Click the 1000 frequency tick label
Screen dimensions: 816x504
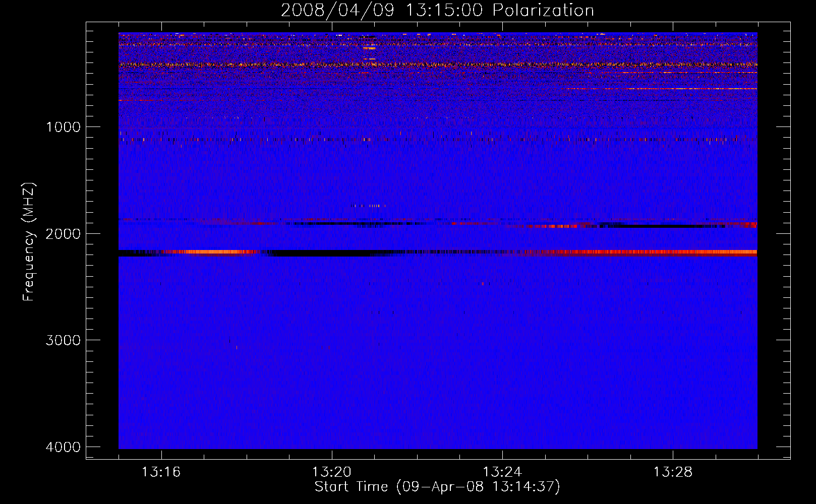[64, 127]
